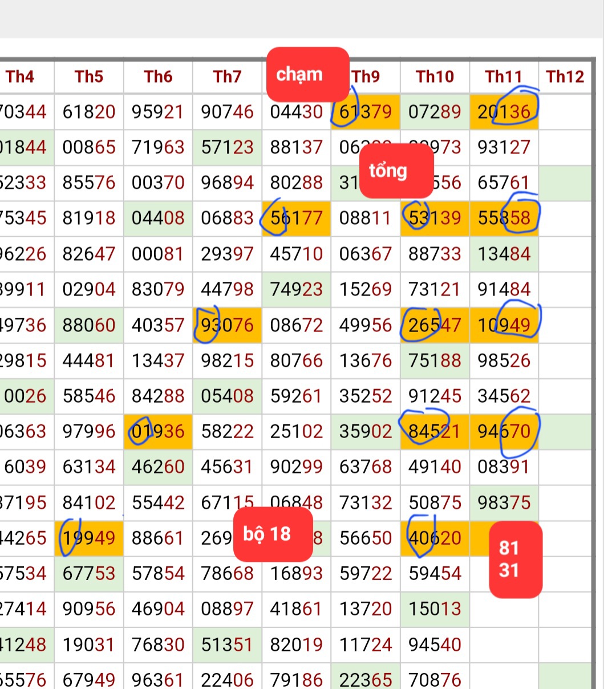Viewport: 616px width, 689px height.
Task: Select highlighted cell 93076
Action: coord(227,325)
